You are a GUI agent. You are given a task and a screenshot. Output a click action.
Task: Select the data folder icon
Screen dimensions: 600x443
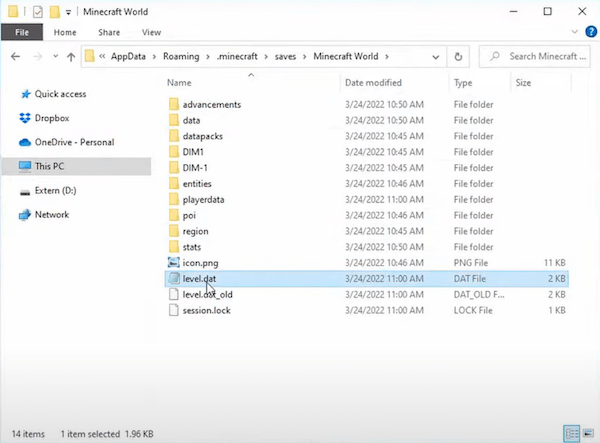174,120
